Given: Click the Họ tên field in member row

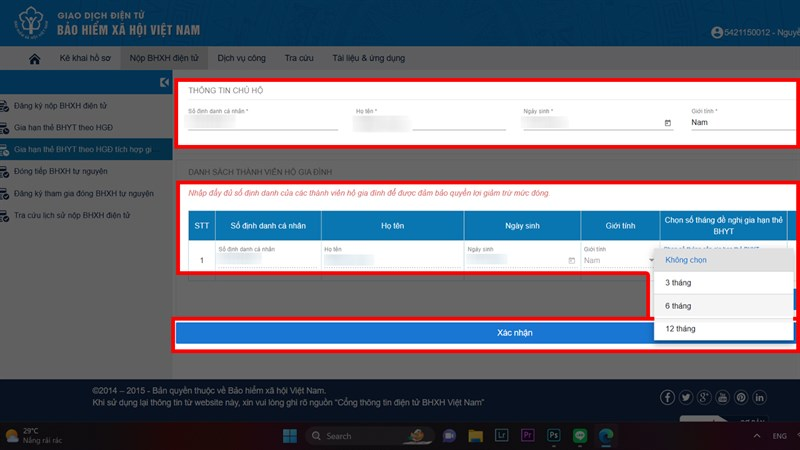Looking at the screenshot, I should (x=392, y=260).
